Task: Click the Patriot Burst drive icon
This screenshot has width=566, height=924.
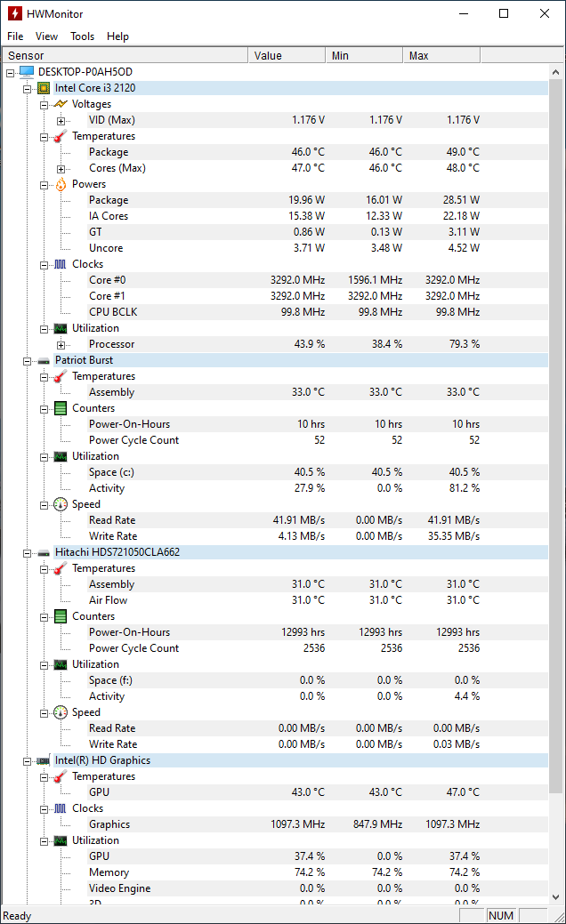Action: pos(44,360)
